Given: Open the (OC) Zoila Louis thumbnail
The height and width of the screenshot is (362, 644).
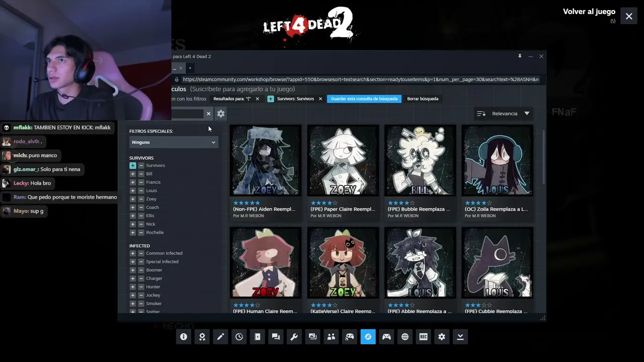Looking at the screenshot, I should (x=497, y=160).
